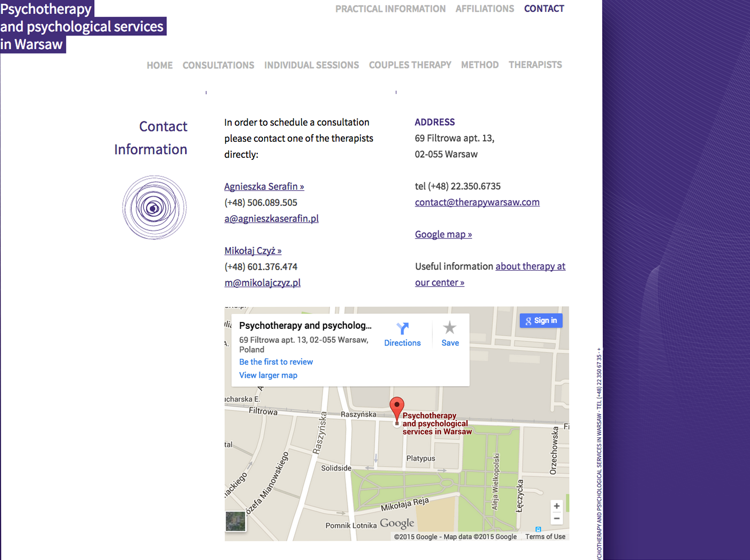This screenshot has width=750, height=560.
Task: Click the Directions arrow icon on map
Action: pyautogui.click(x=402, y=328)
